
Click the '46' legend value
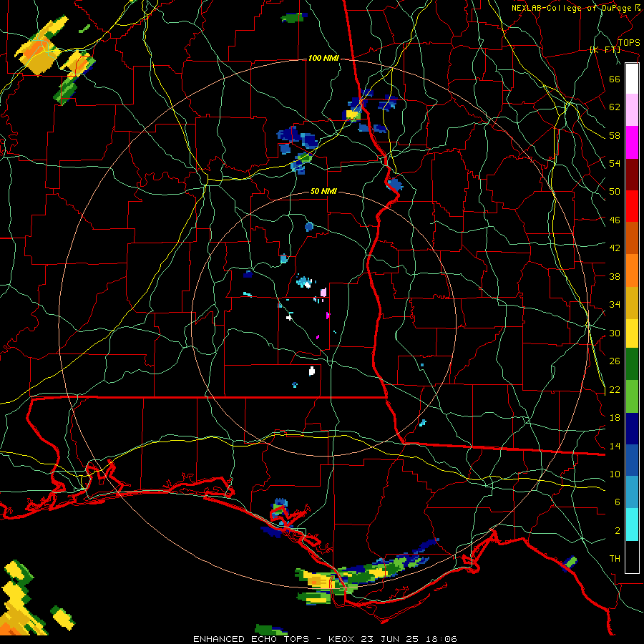point(615,220)
